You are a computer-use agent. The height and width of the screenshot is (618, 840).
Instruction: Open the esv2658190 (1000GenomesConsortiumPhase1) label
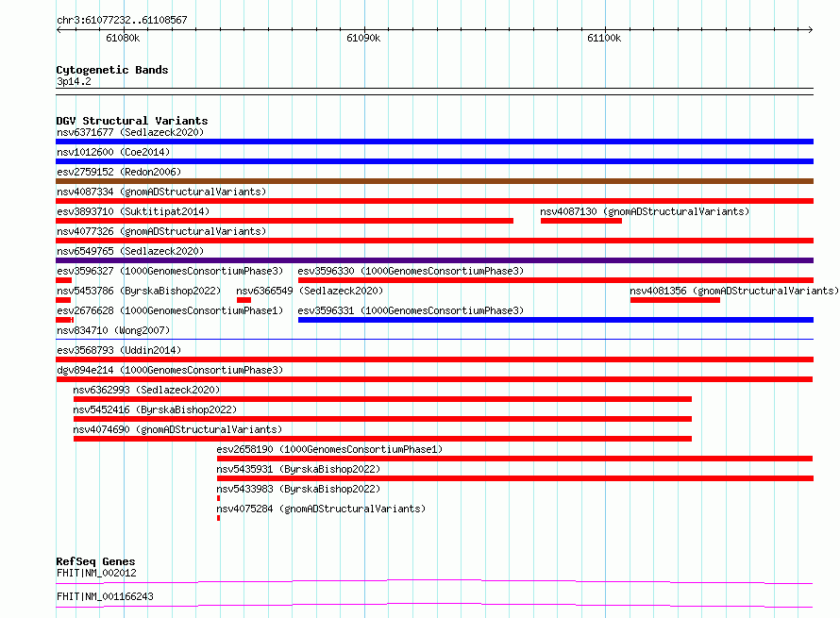click(329, 449)
